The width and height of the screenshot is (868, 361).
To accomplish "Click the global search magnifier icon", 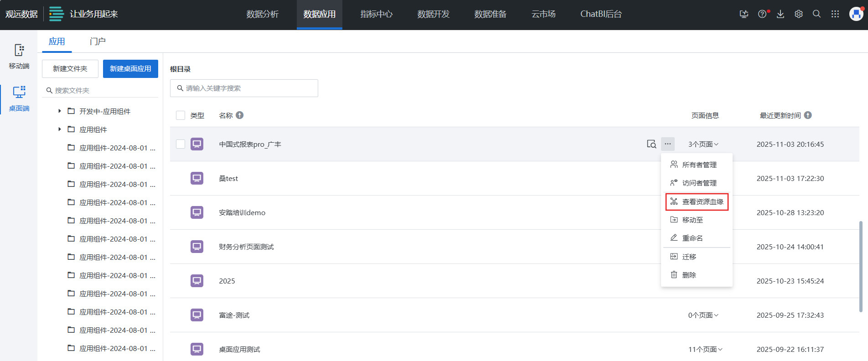I will pos(817,14).
